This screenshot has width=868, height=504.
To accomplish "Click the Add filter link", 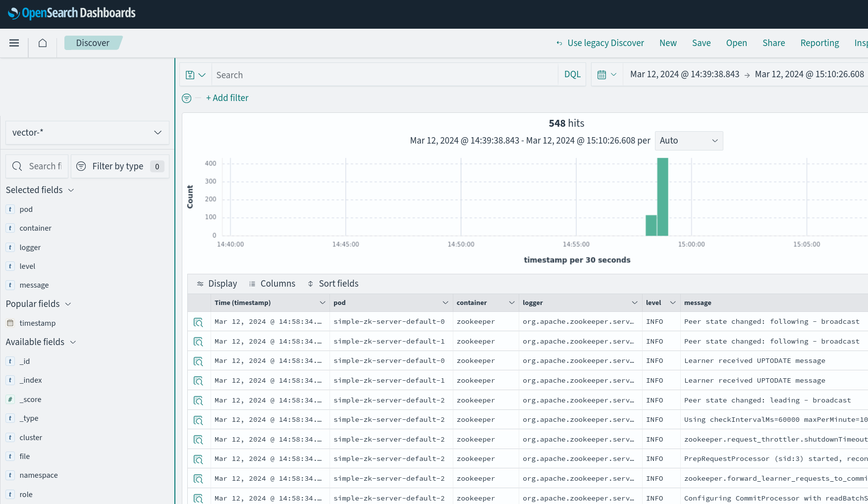I will [x=227, y=98].
